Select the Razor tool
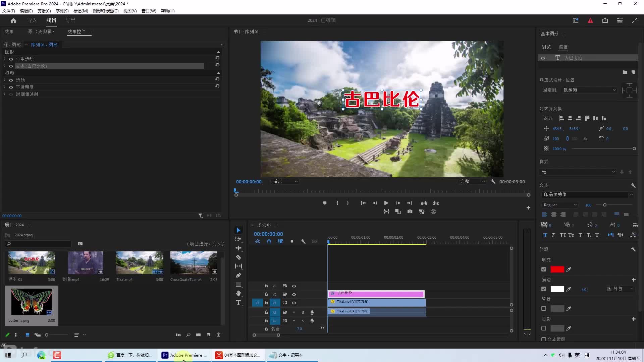 click(238, 257)
